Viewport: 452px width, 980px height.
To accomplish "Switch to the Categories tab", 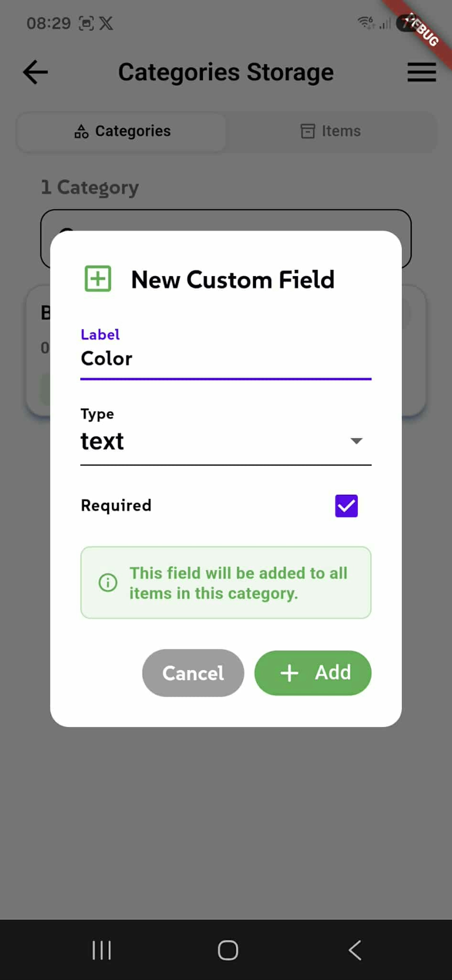I will tap(122, 131).
